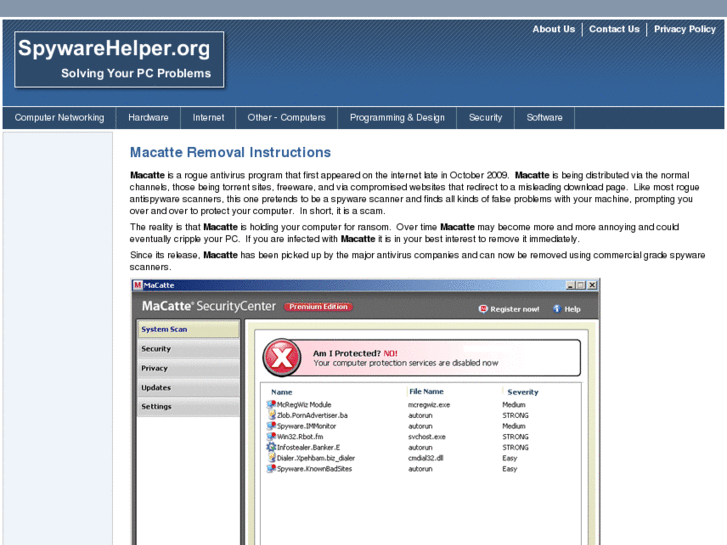The height and width of the screenshot is (545, 727).
Task: Click the Macatte Removal Instructions heading
Action: (x=230, y=152)
